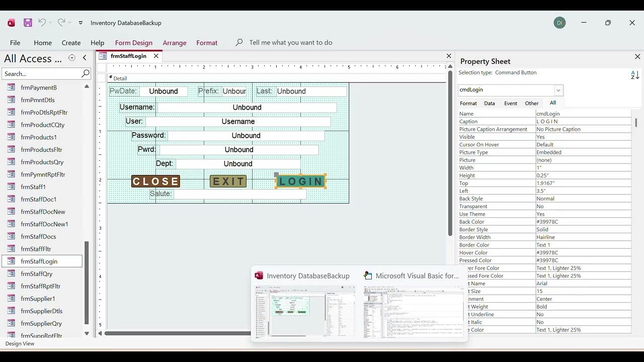Switch to the Form Design ribbon tab

tap(134, 43)
